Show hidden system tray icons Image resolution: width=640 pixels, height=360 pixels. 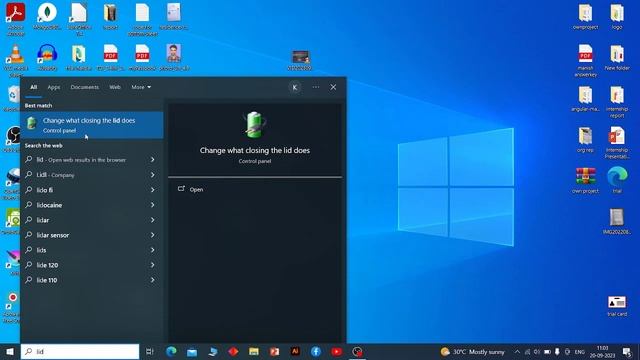(517, 351)
